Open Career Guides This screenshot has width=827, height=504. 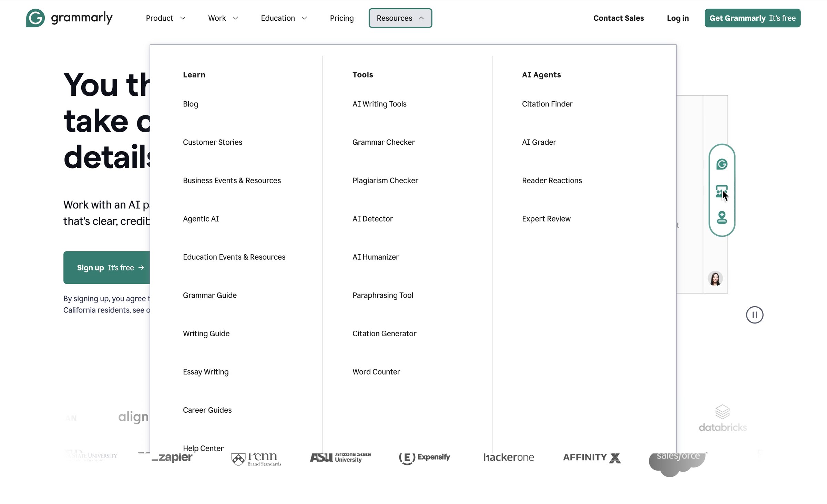207,410
